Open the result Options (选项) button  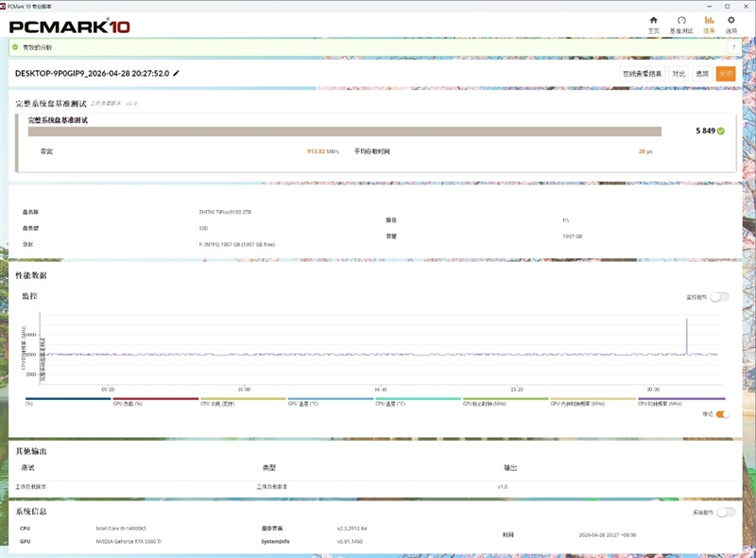702,73
